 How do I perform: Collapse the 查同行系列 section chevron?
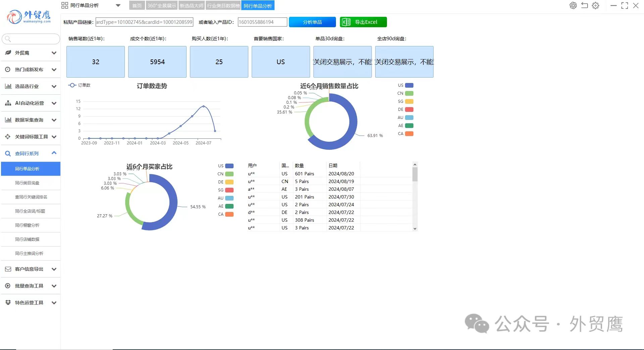[x=54, y=153]
